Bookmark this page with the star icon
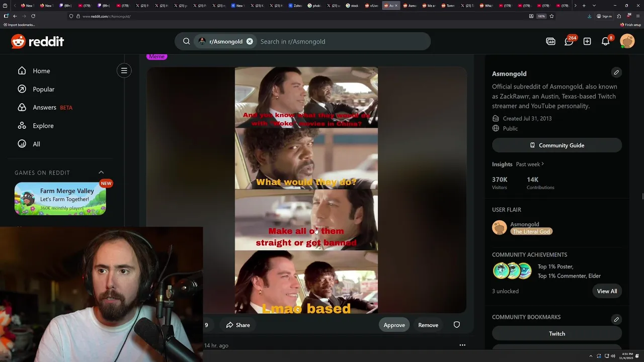 [551, 16]
